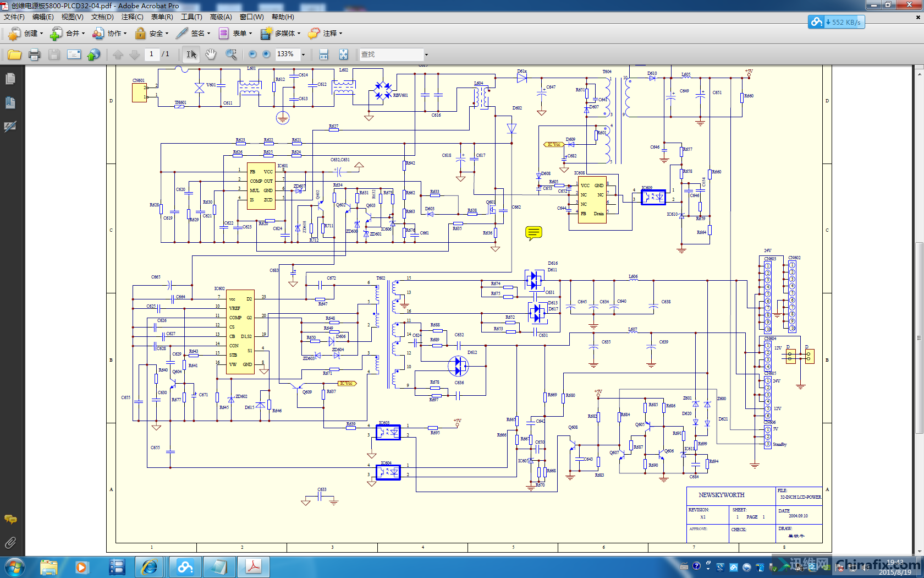924x578 pixels.
Task: Close the document with the menu-bar X
Action: [917, 17]
